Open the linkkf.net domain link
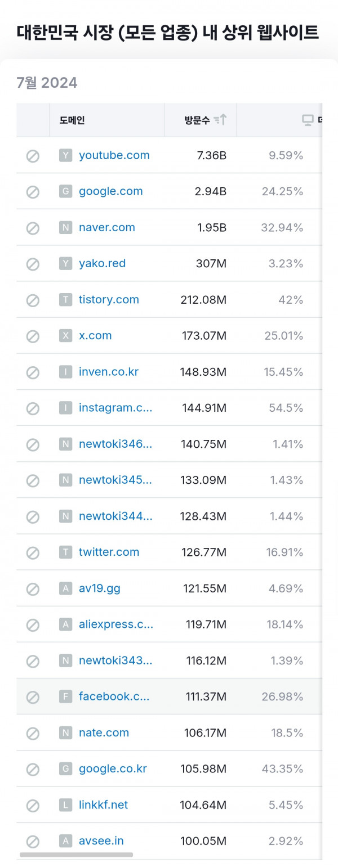Image resolution: width=338 pixels, height=868 pixels. 104,804
